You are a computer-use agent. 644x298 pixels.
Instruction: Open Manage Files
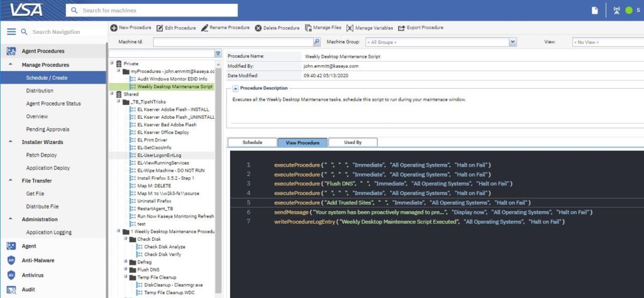pyautogui.click(x=323, y=28)
